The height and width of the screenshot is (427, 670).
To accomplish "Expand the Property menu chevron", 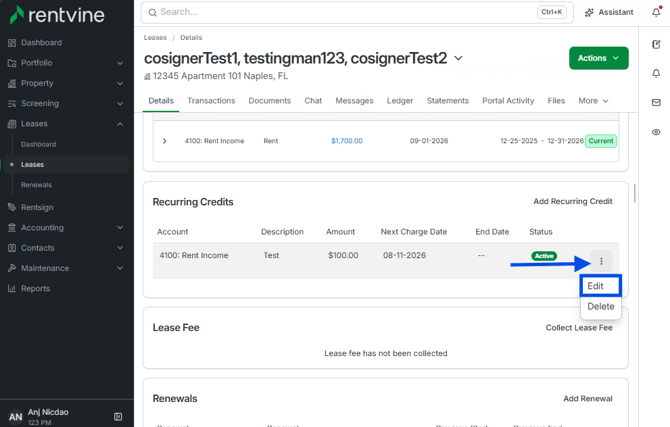I will (x=120, y=83).
